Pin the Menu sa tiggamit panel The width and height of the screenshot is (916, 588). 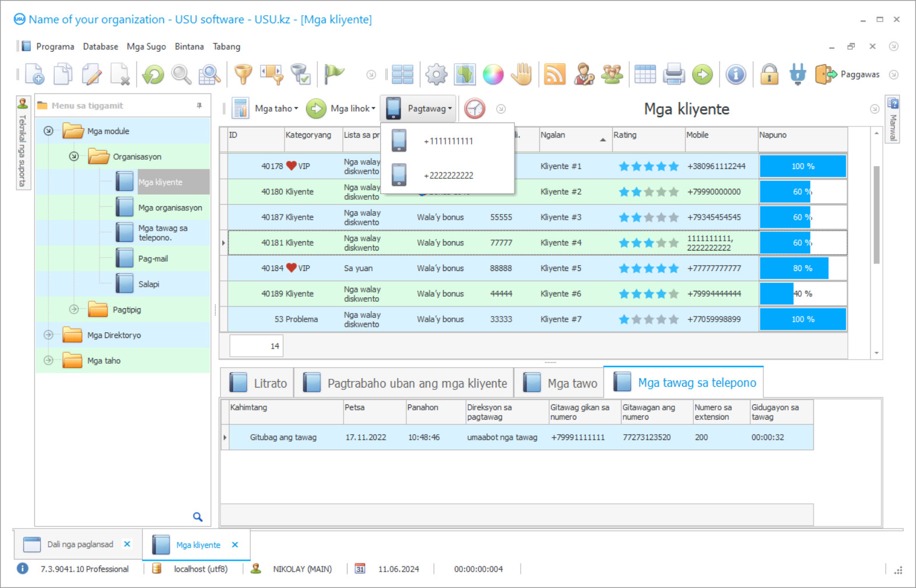(199, 105)
